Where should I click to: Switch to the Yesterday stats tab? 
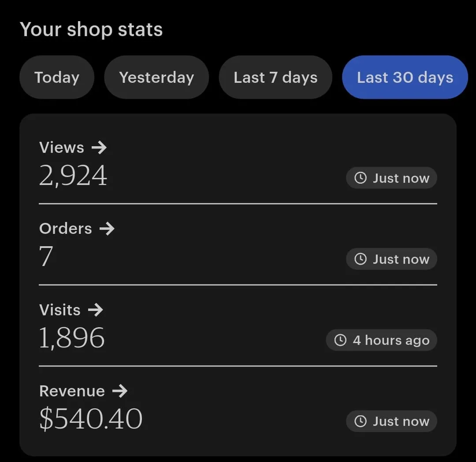pyautogui.click(x=156, y=78)
